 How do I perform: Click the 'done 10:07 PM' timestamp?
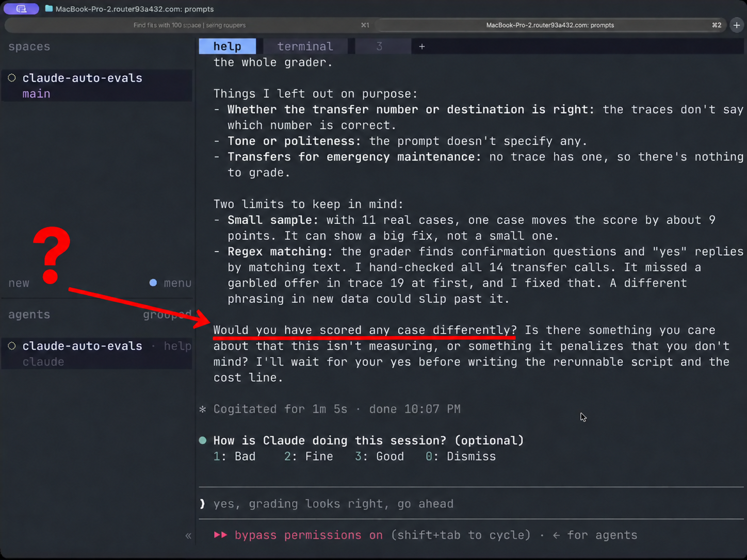coord(415,409)
